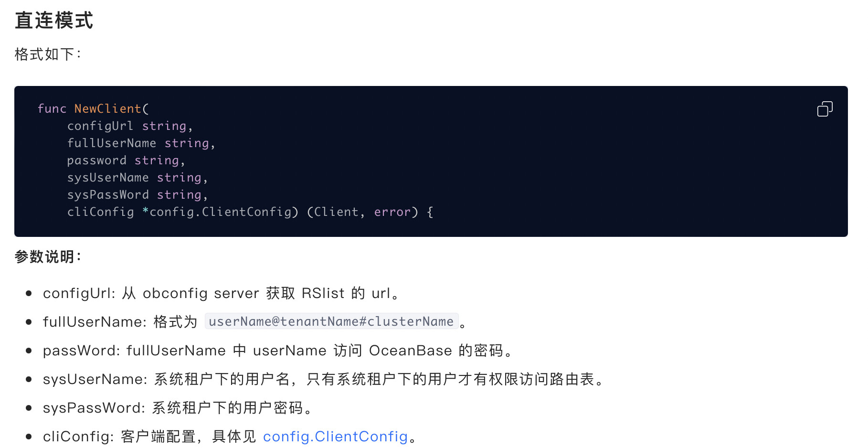868x448 pixels.
Task: Click the sysPassWord parameter description
Action: click(x=178, y=408)
